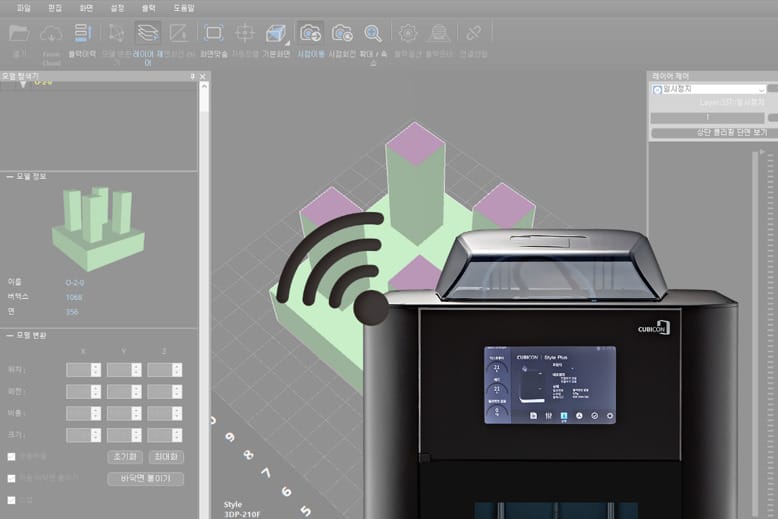Click the default view (기본화면) cube icon
The image size is (778, 519).
click(276, 33)
